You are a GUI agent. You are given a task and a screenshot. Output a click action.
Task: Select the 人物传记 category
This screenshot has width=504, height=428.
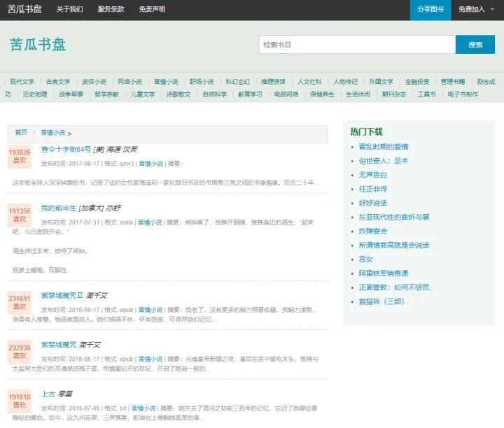(345, 82)
